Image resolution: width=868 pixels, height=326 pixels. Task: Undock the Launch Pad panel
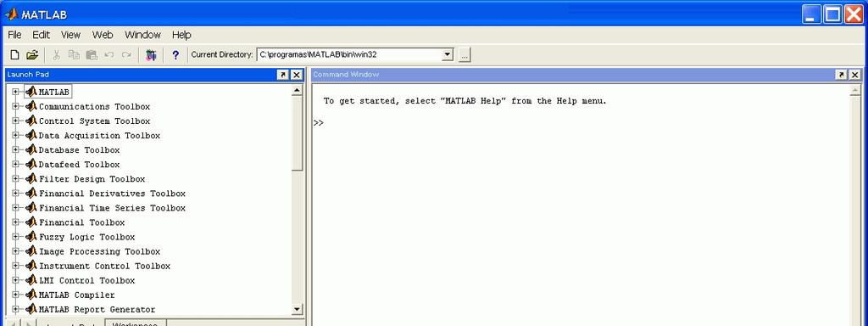point(282,75)
